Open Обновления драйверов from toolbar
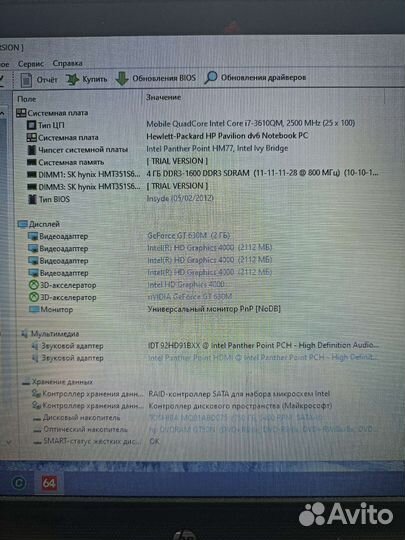This screenshot has width=405, height=540. (x=255, y=77)
